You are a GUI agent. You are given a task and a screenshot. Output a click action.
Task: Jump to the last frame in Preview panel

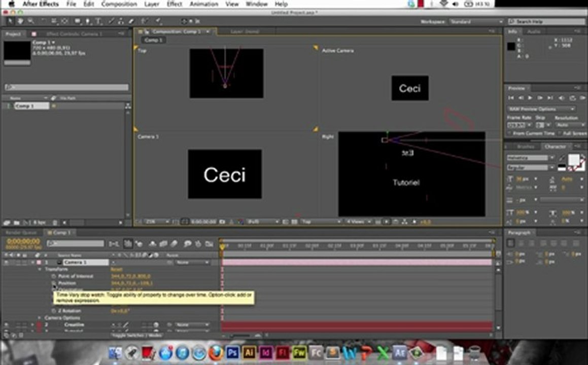550,98
